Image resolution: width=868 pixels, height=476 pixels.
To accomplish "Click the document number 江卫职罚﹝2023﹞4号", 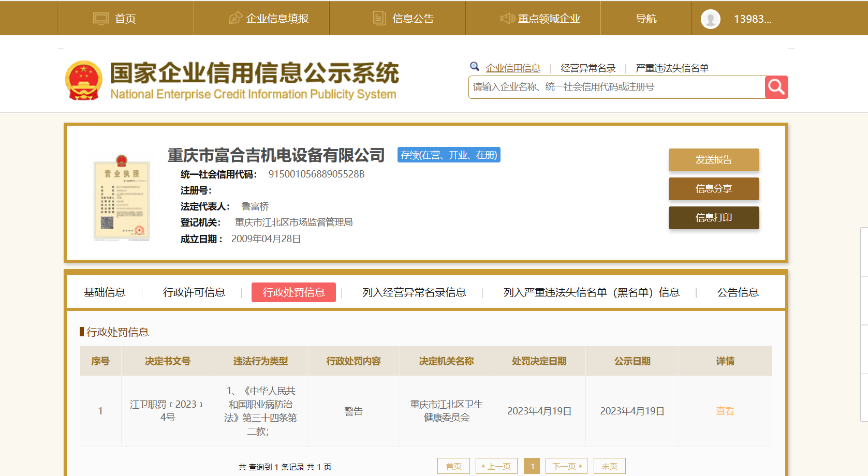I will pyautogui.click(x=167, y=411).
